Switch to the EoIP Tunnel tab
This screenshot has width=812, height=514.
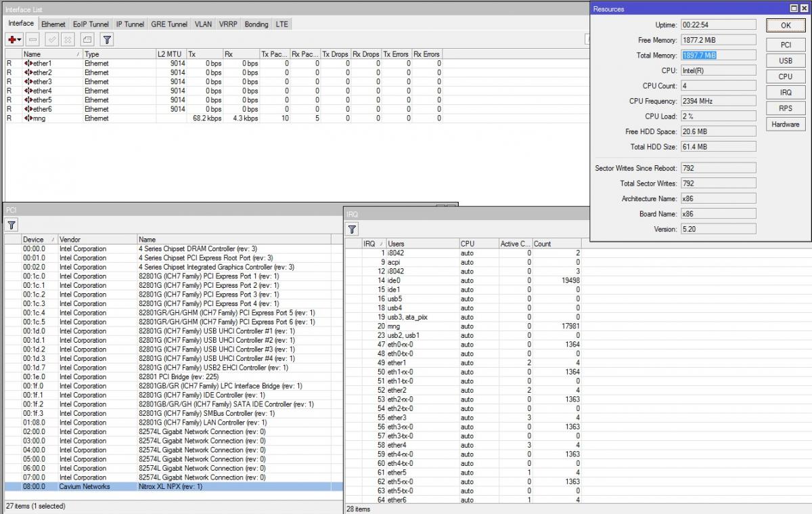click(90, 24)
